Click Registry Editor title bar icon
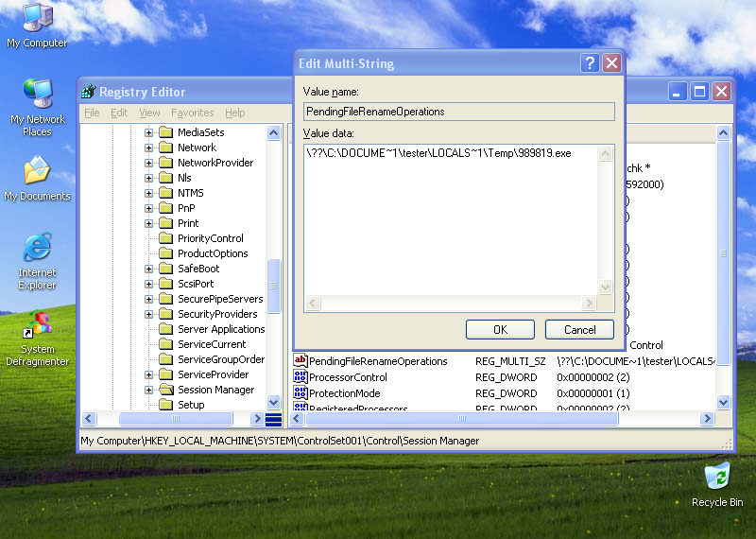The image size is (756, 539). tap(89, 91)
